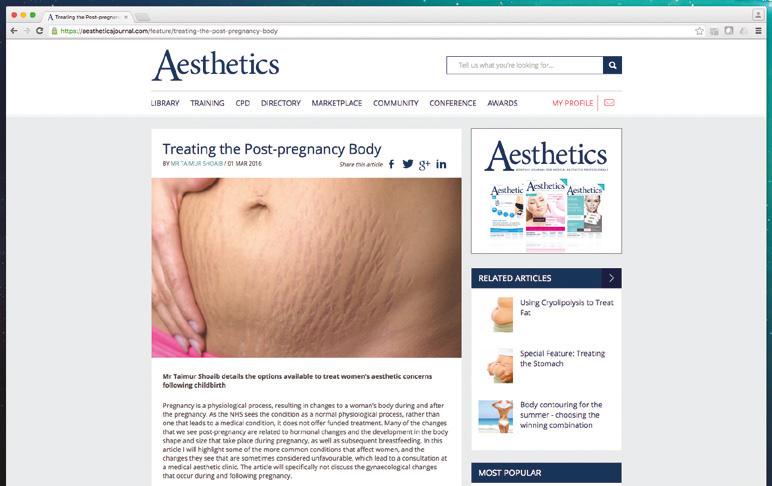This screenshot has height=486, width=772.
Task: Click the search box placeholder text field
Action: [x=525, y=65]
